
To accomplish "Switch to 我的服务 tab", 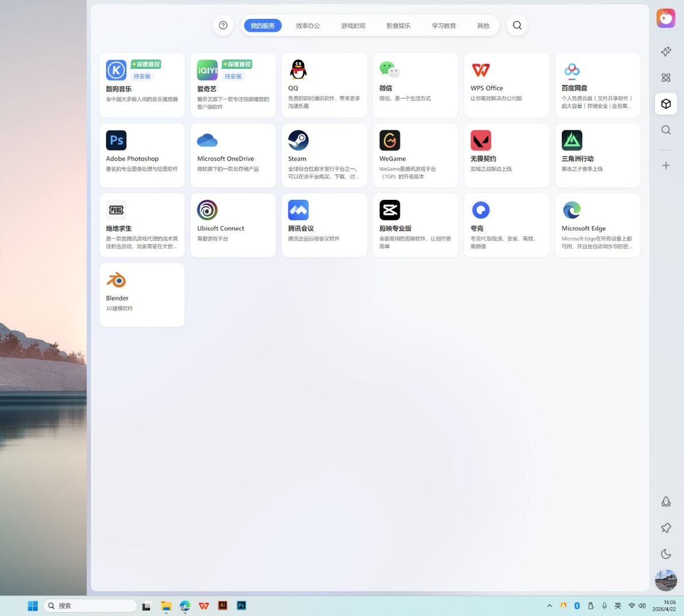I will (263, 26).
